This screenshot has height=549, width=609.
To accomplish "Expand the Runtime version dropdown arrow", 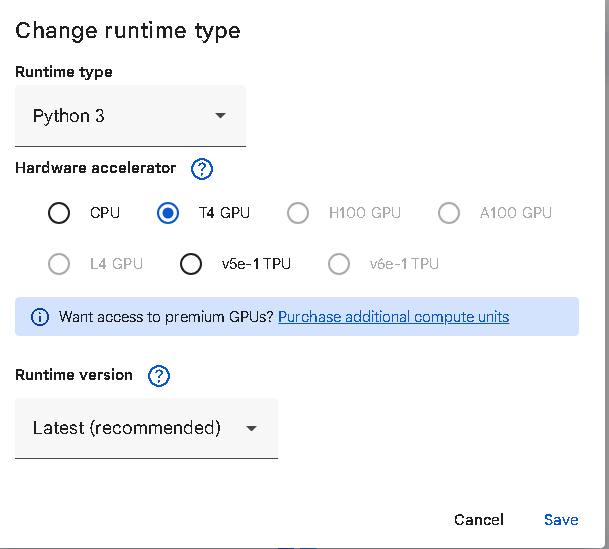I will (x=251, y=428).
